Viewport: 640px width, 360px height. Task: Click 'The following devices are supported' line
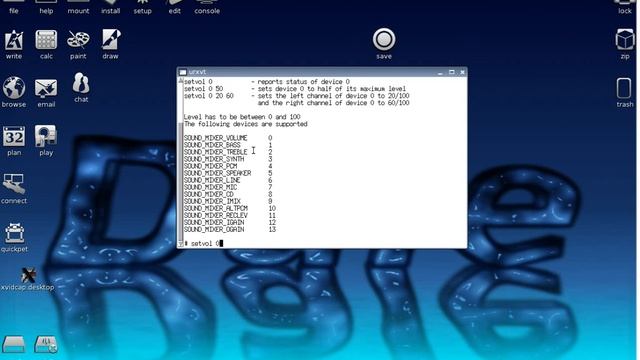(245, 124)
